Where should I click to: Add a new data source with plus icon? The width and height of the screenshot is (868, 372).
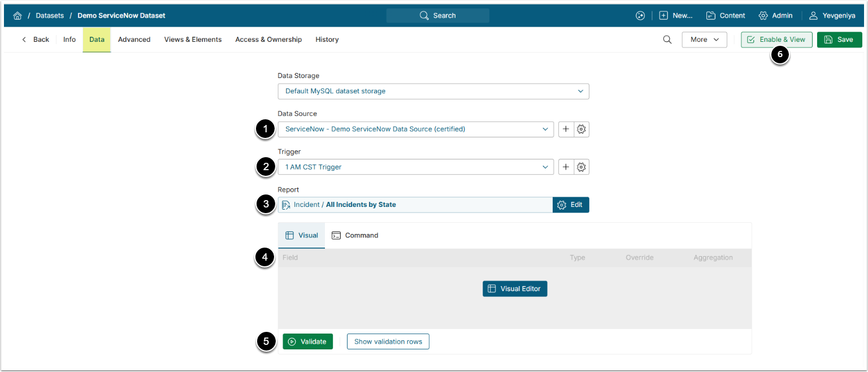pyautogui.click(x=566, y=129)
